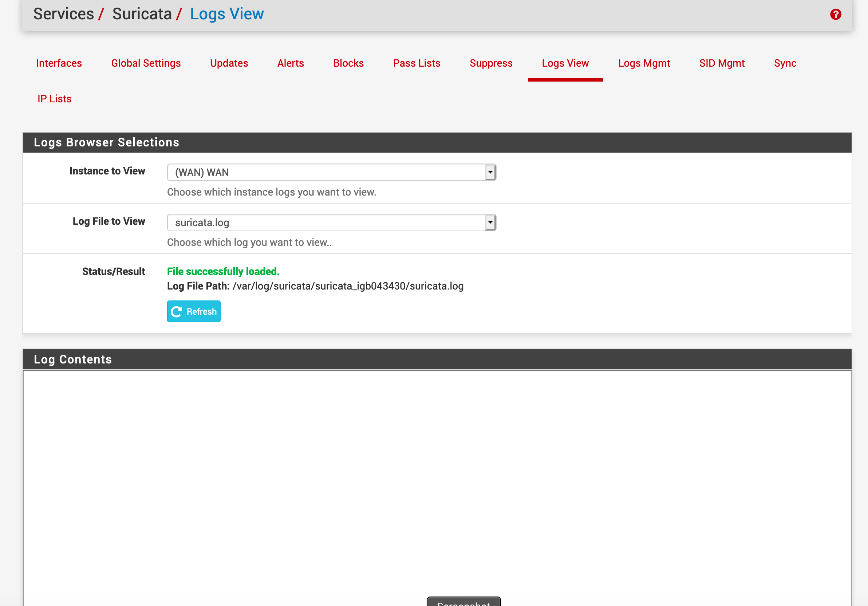The width and height of the screenshot is (868, 606).
Task: Click the Suricata breadcrumb
Action: [142, 14]
